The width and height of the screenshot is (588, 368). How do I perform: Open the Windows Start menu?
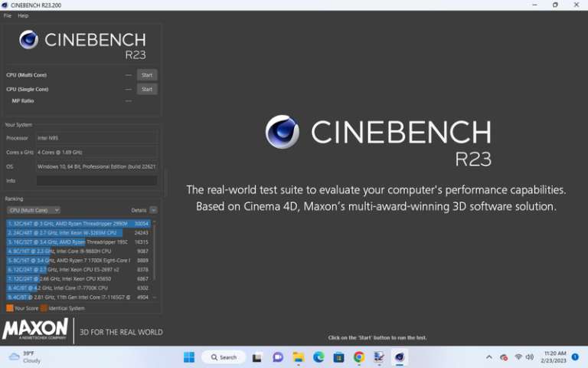point(189,357)
